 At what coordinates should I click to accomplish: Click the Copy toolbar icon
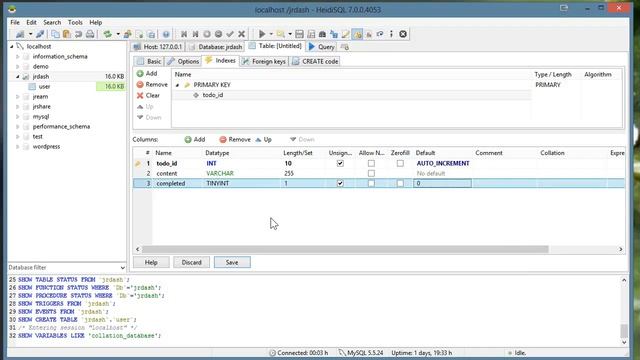(x=55, y=34)
